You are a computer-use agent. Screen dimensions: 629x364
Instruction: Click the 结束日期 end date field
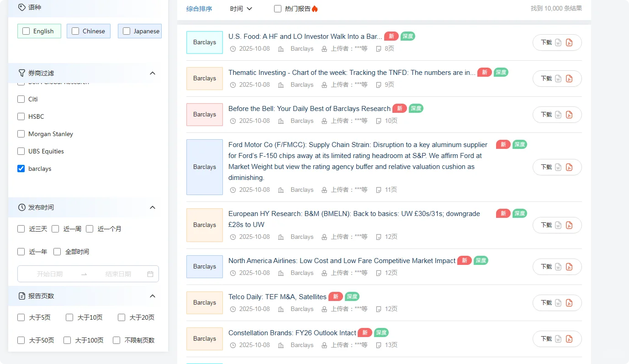[x=118, y=274]
